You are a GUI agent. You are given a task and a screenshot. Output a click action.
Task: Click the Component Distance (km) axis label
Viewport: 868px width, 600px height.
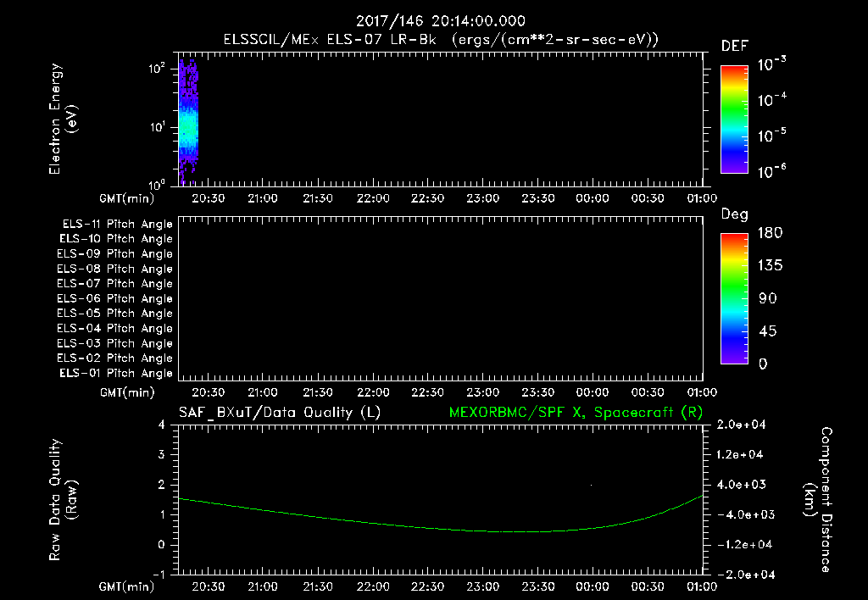point(818,500)
